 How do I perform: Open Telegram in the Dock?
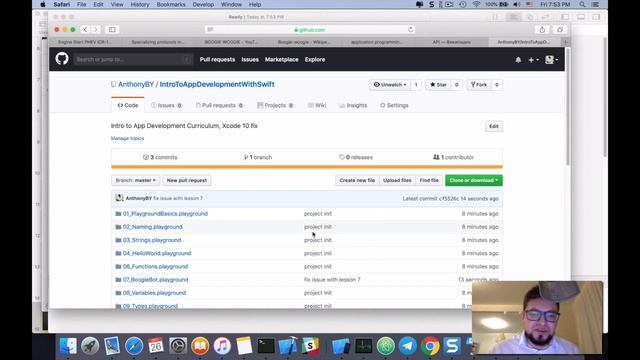408,346
